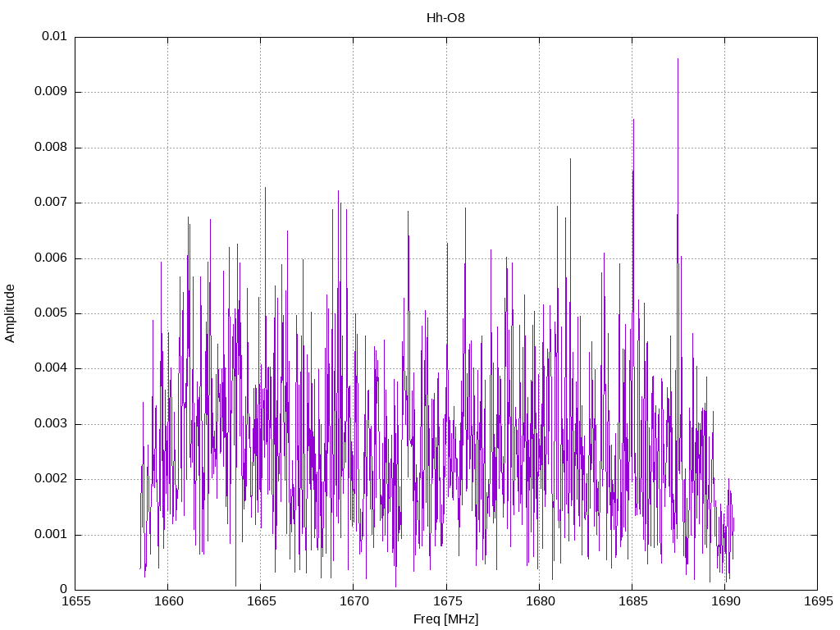Click x-axis tick label 1670
Image resolution: width=840 pixels, height=630 pixels.
tap(354, 601)
